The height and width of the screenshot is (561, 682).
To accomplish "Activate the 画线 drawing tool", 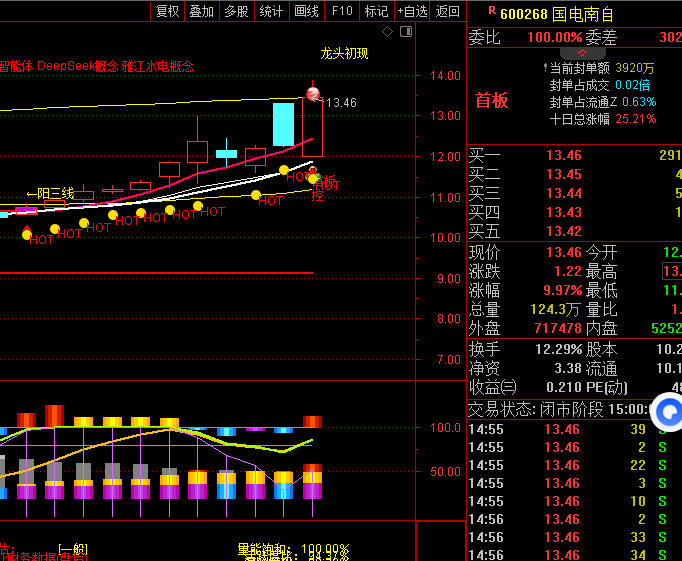I will (x=306, y=11).
